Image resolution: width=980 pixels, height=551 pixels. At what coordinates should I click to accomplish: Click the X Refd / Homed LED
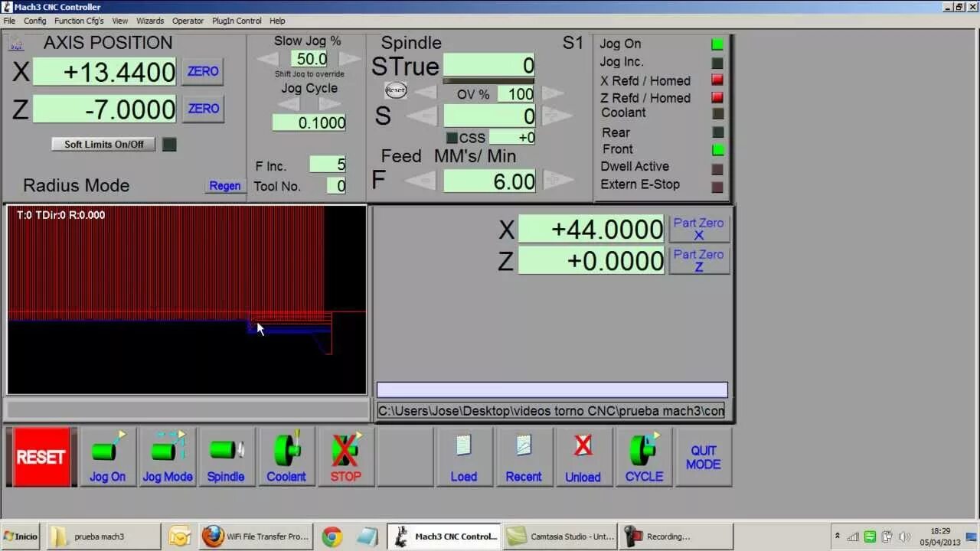point(717,80)
